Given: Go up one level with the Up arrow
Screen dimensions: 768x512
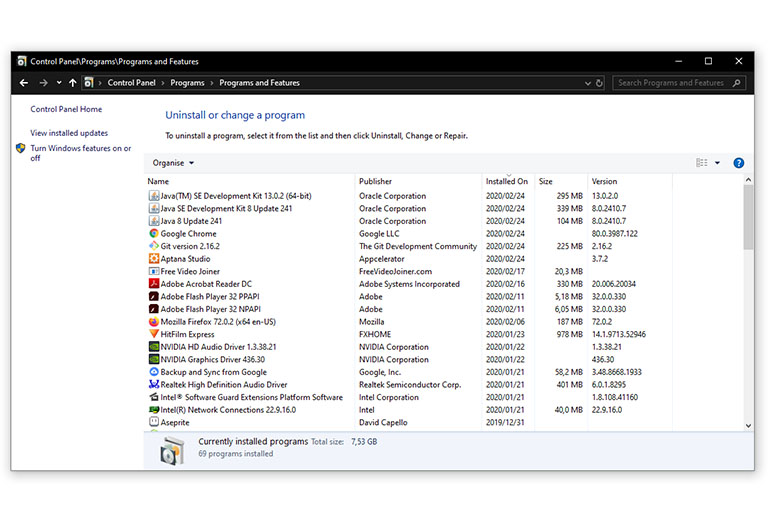Looking at the screenshot, I should [72, 83].
